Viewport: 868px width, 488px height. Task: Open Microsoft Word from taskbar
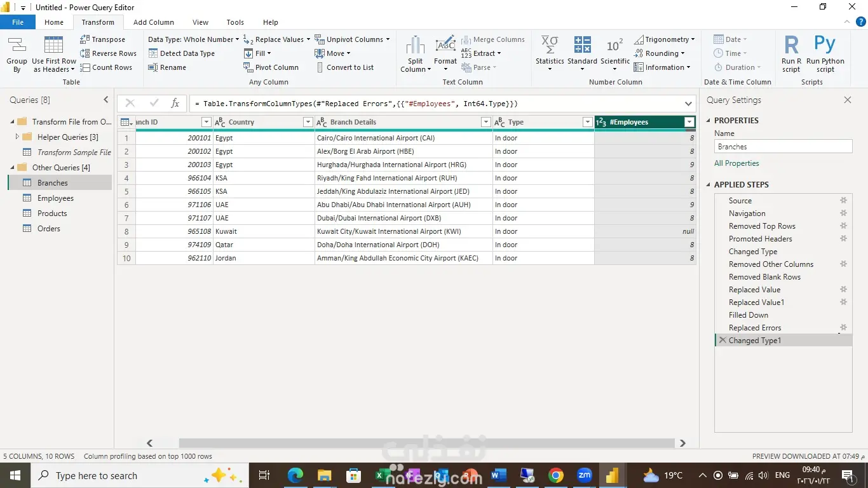point(498,475)
